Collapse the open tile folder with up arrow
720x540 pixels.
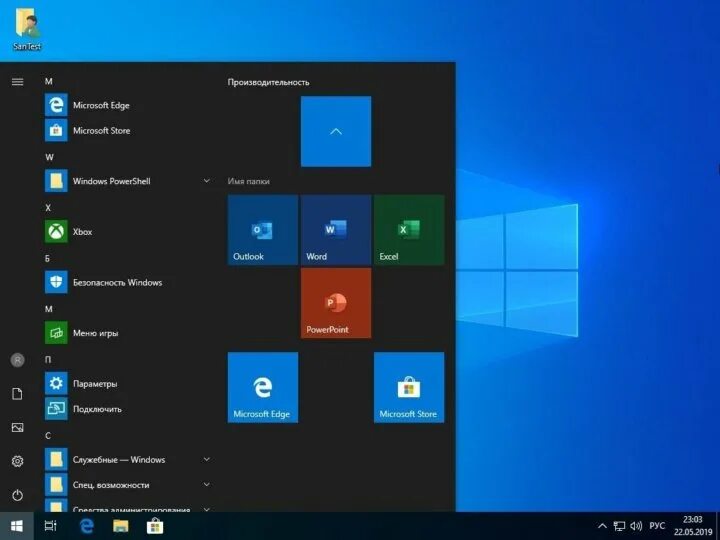336,131
